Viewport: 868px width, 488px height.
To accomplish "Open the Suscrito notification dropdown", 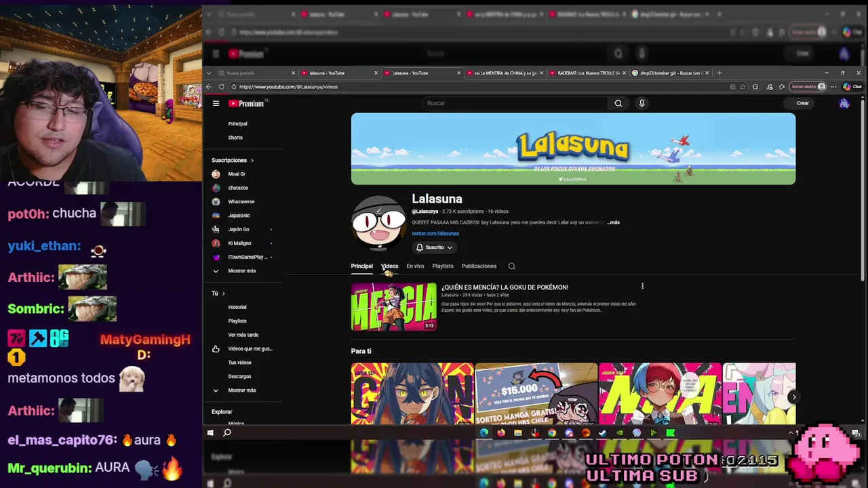I will [434, 247].
